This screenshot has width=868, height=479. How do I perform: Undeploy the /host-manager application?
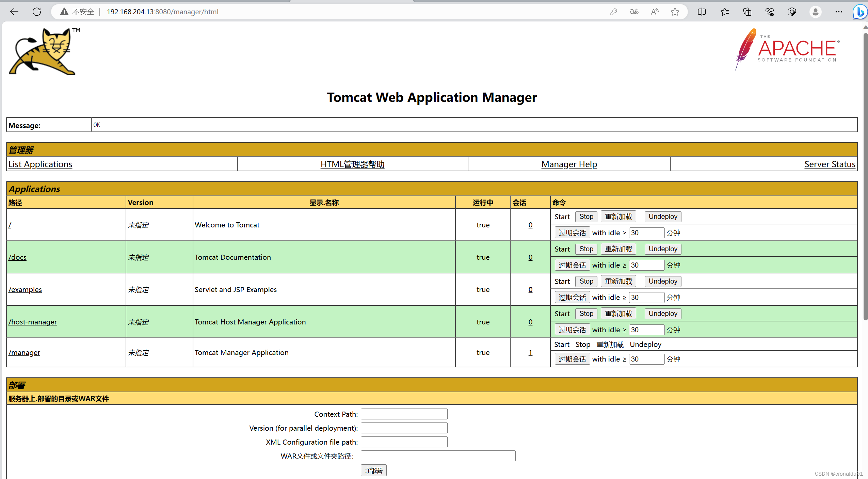pyautogui.click(x=663, y=314)
